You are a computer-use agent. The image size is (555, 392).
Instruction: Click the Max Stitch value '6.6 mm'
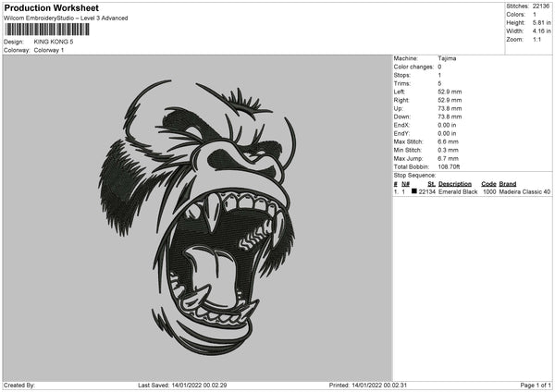click(448, 141)
